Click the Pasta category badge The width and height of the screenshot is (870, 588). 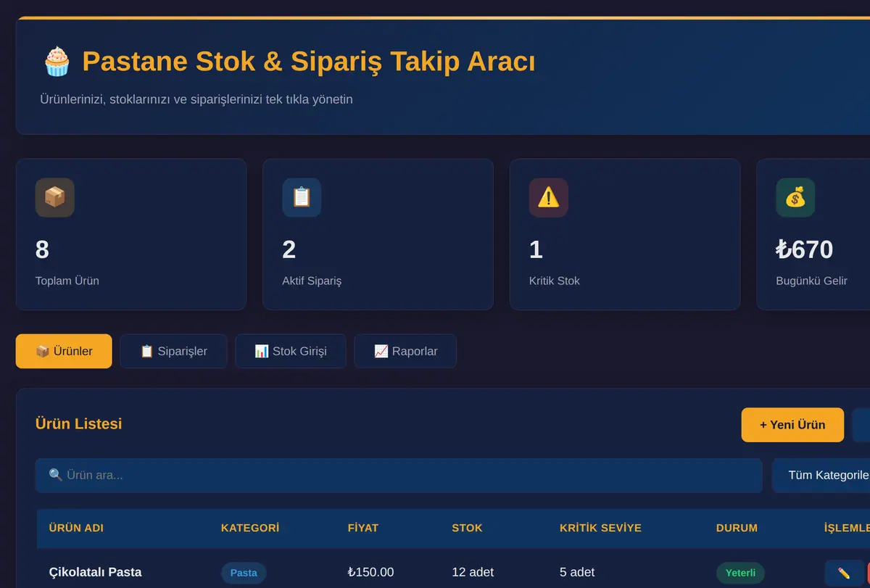click(244, 573)
